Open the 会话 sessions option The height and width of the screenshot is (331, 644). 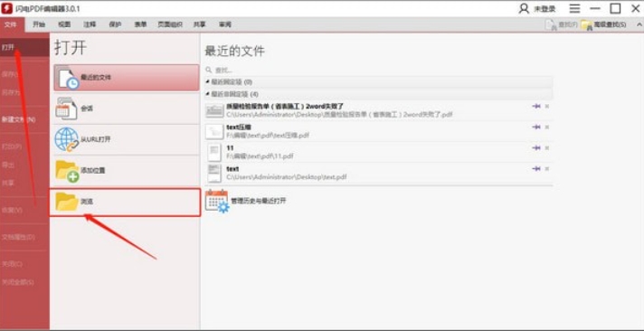(x=126, y=109)
